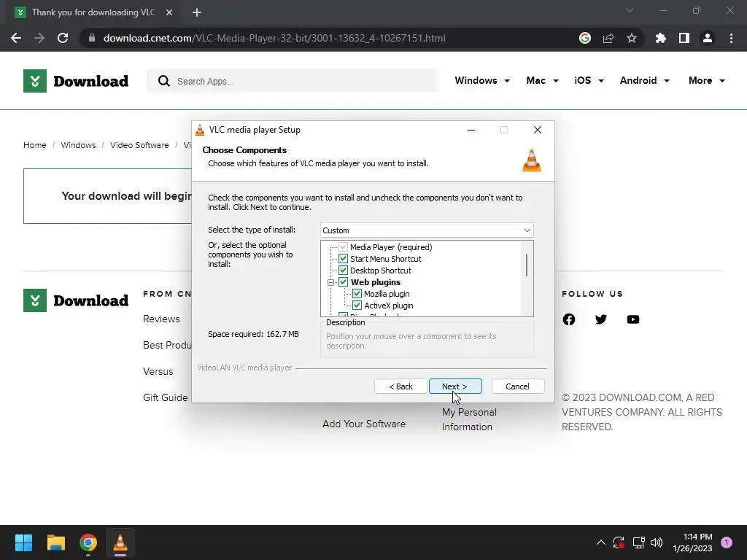Viewport: 747px width, 560px height.
Task: Uncheck the ActiveX plugin component
Action: click(x=357, y=306)
